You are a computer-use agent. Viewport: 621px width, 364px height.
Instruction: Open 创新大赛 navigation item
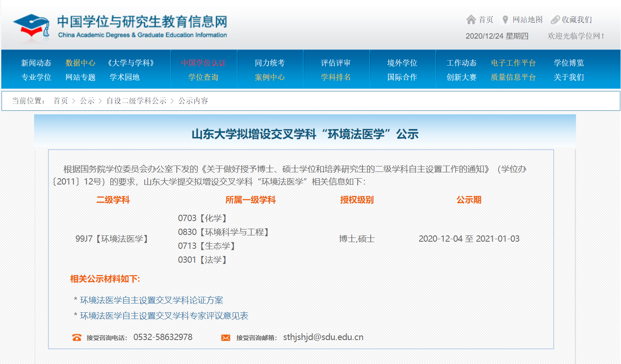pos(462,77)
